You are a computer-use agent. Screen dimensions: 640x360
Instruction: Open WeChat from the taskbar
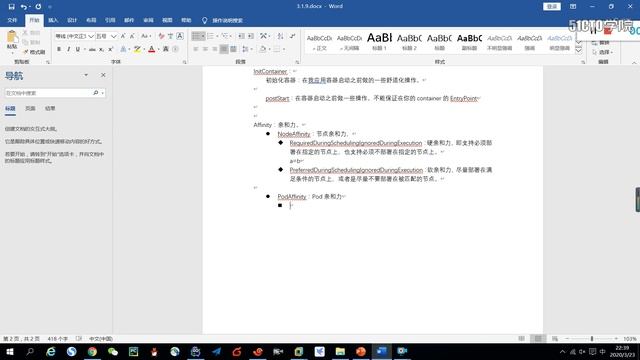113,351
